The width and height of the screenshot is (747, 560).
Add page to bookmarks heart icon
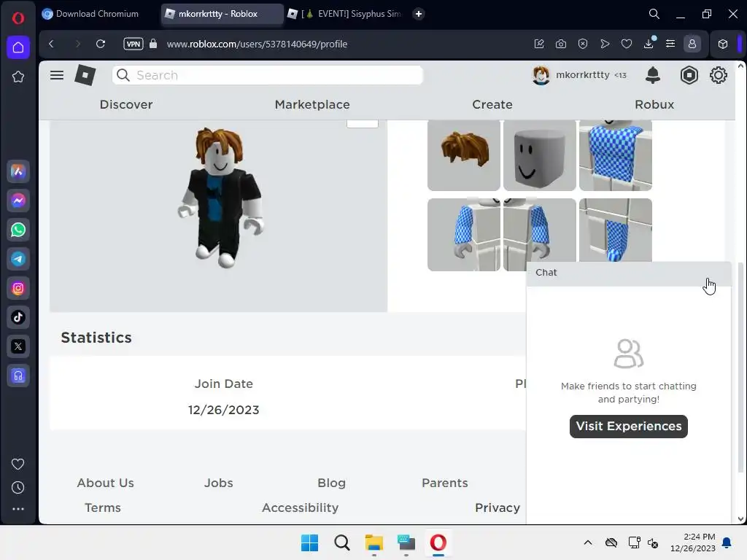[627, 44]
